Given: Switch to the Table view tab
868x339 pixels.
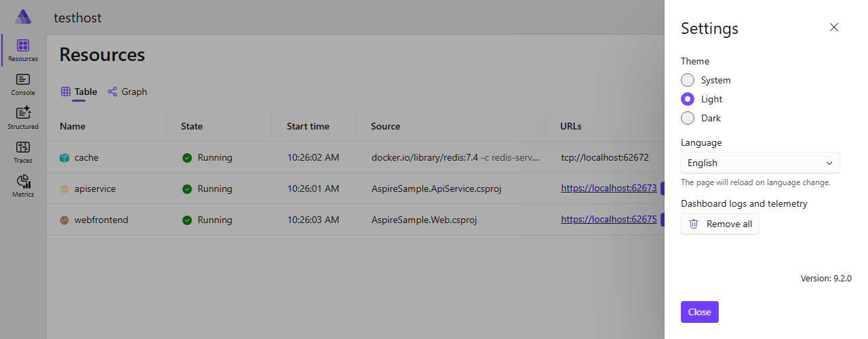Looking at the screenshot, I should pos(79,92).
